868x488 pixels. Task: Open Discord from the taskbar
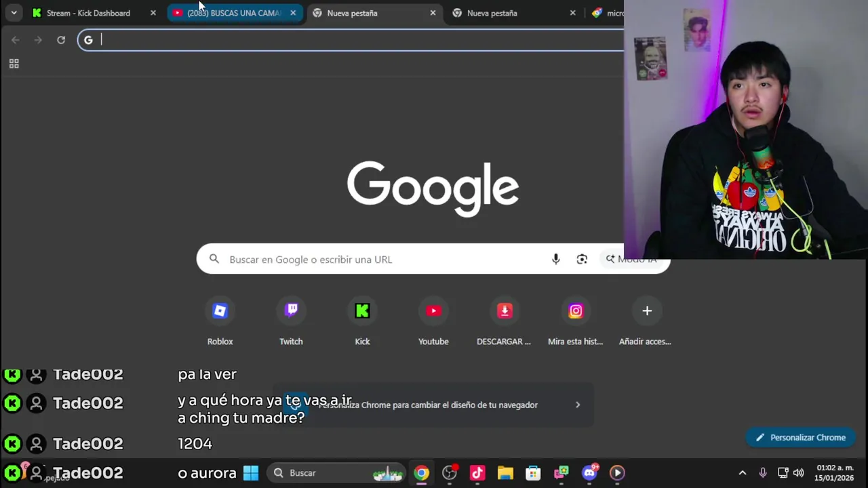tap(589, 472)
